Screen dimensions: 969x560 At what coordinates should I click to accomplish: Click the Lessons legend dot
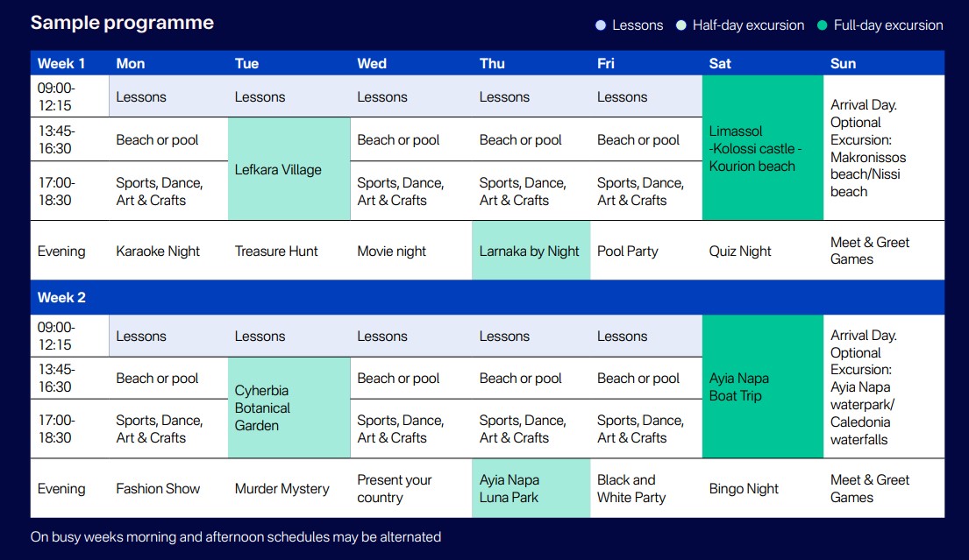click(x=600, y=25)
